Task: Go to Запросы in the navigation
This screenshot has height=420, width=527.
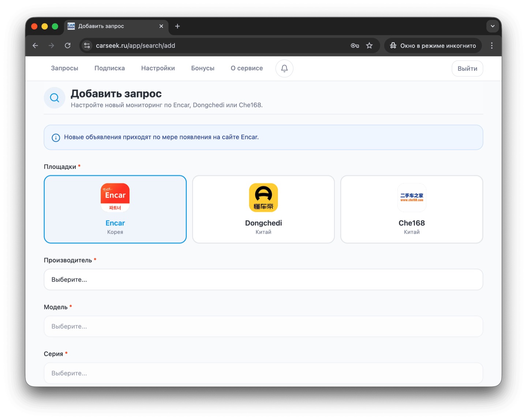Action: point(64,68)
